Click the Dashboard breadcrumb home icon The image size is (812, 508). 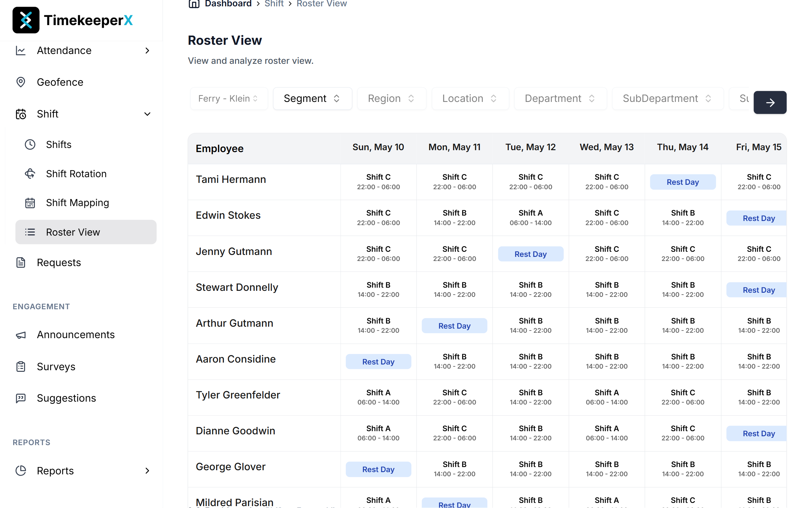pyautogui.click(x=194, y=4)
